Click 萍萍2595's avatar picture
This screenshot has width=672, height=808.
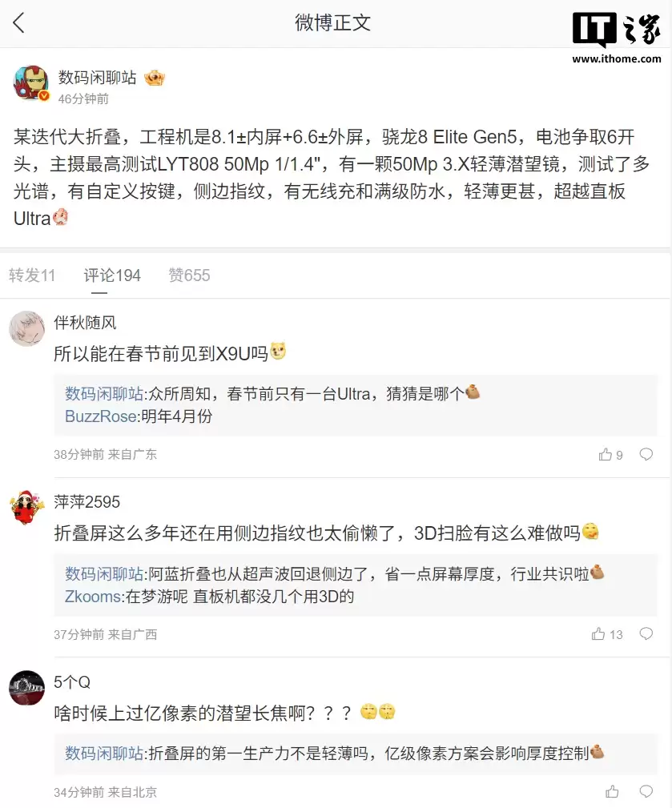coord(26,509)
